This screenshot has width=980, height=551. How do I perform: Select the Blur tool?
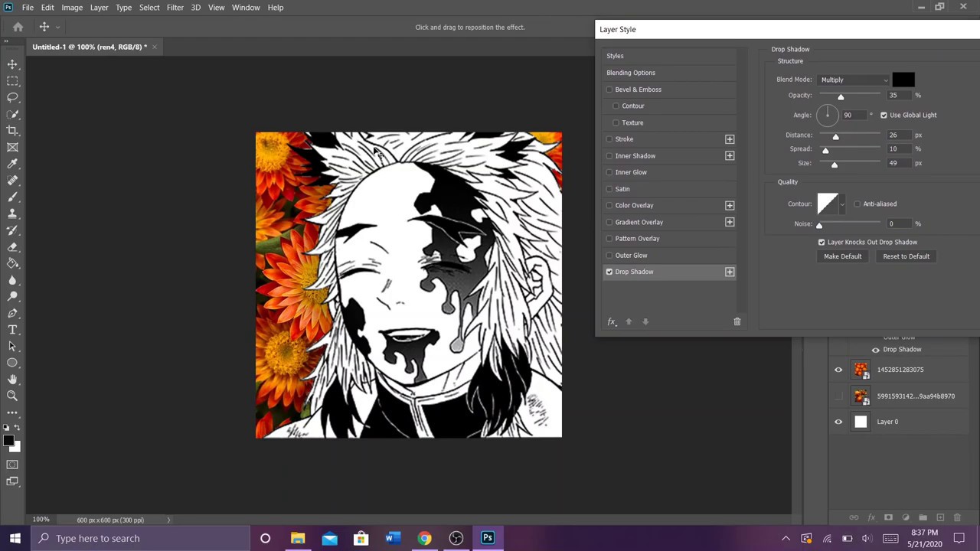coord(12,280)
